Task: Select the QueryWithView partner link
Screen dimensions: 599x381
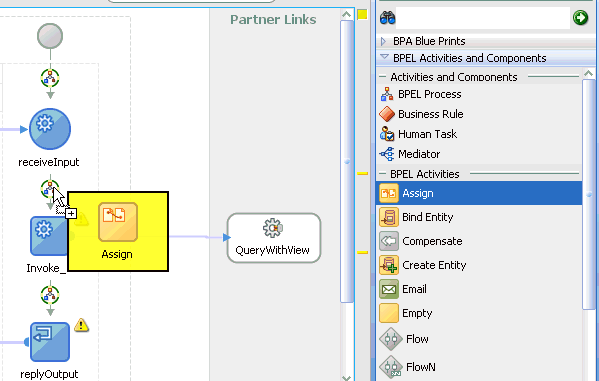Action: [x=274, y=238]
